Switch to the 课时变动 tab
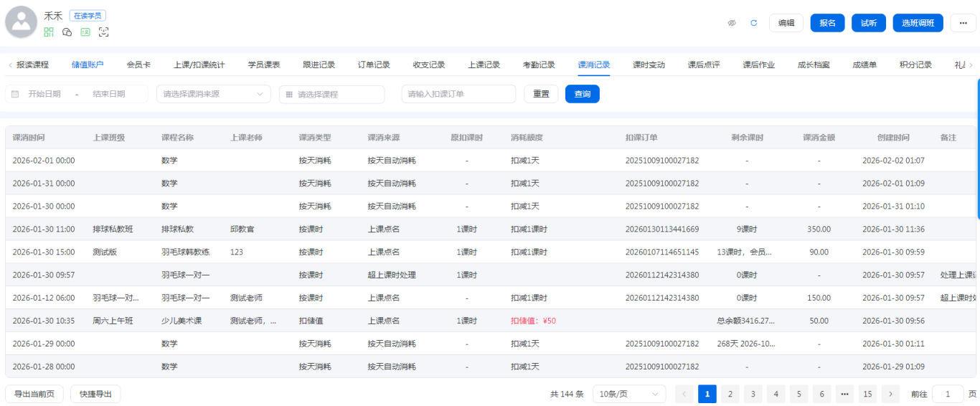This screenshot has width=980, height=406. tap(649, 65)
